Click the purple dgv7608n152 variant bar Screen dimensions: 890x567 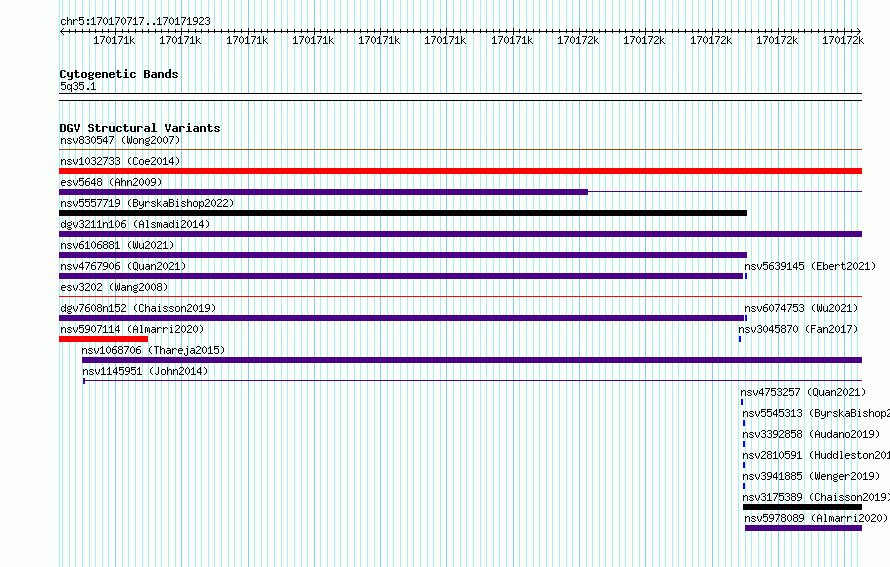[401, 318]
